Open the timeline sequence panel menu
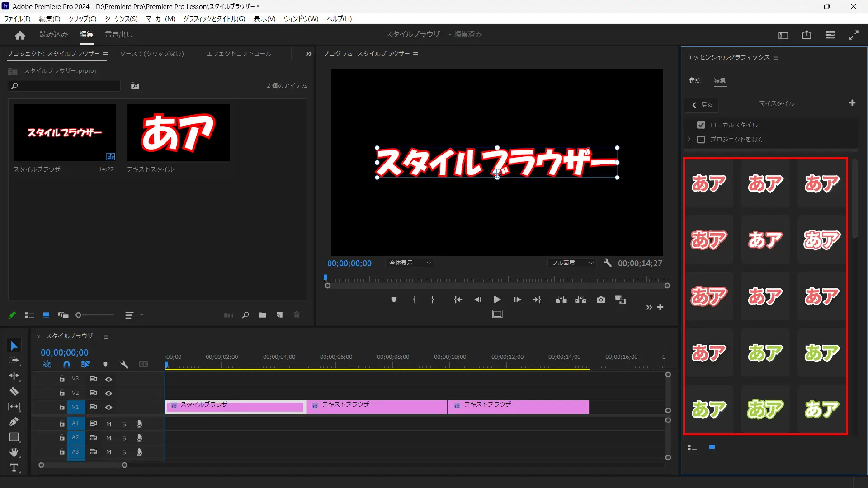The height and width of the screenshot is (488, 868). pyautogui.click(x=106, y=337)
